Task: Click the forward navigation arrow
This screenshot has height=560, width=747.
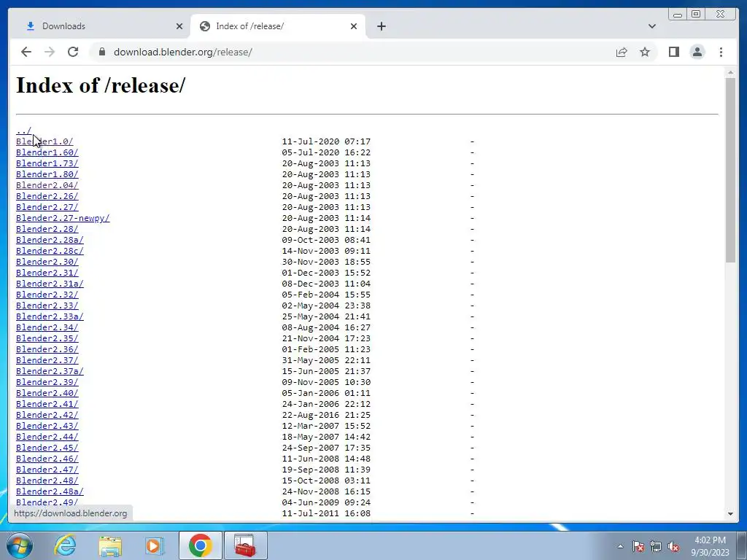Action: point(50,52)
